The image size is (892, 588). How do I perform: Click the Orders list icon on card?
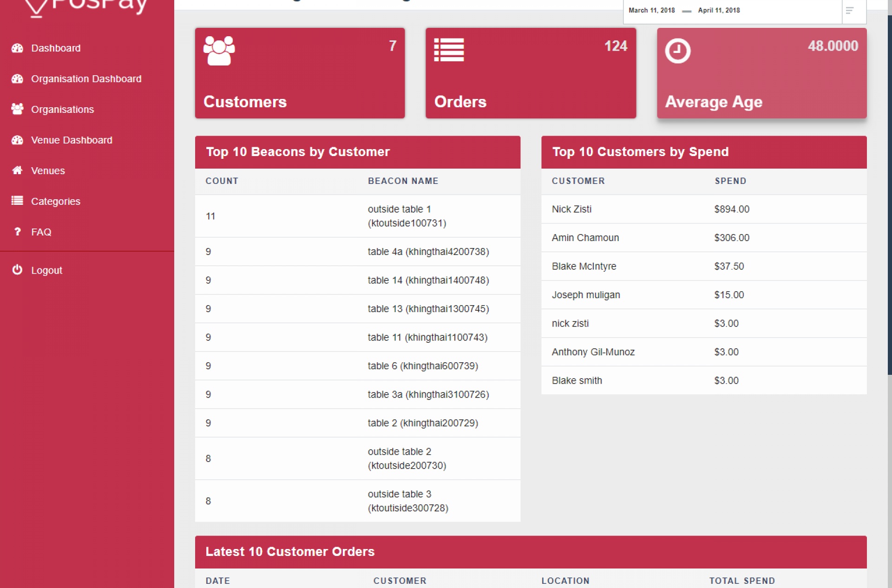449,50
